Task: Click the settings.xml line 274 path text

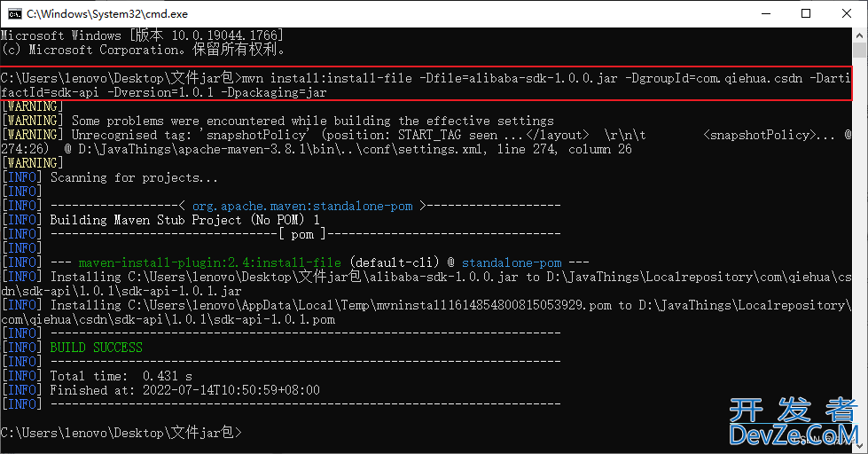Action: pos(317,150)
